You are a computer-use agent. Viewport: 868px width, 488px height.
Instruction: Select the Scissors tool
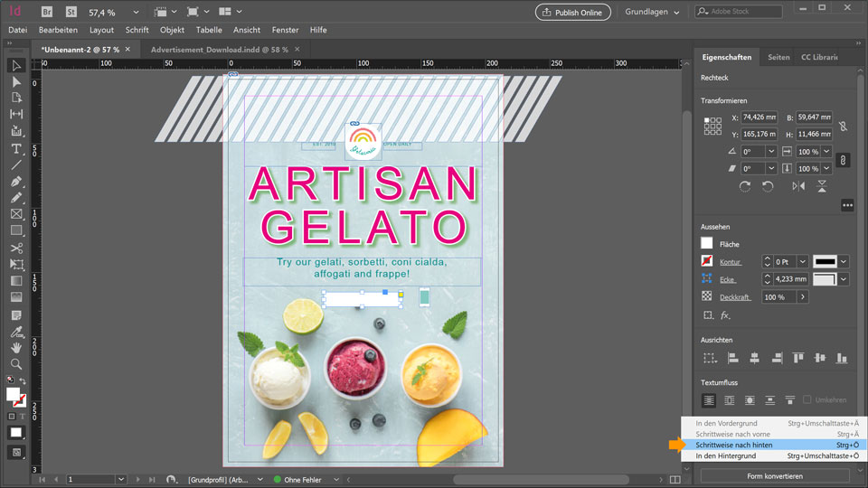[16, 248]
